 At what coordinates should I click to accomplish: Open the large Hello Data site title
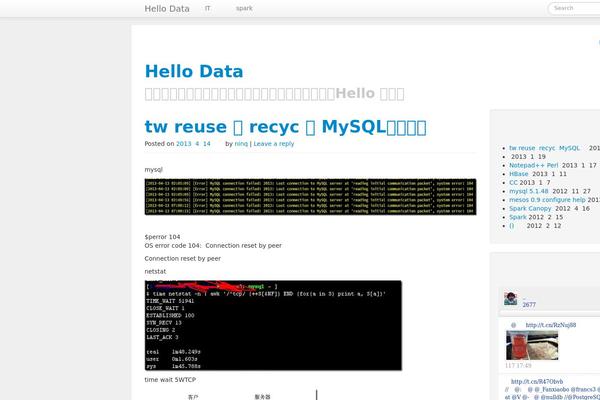point(194,72)
